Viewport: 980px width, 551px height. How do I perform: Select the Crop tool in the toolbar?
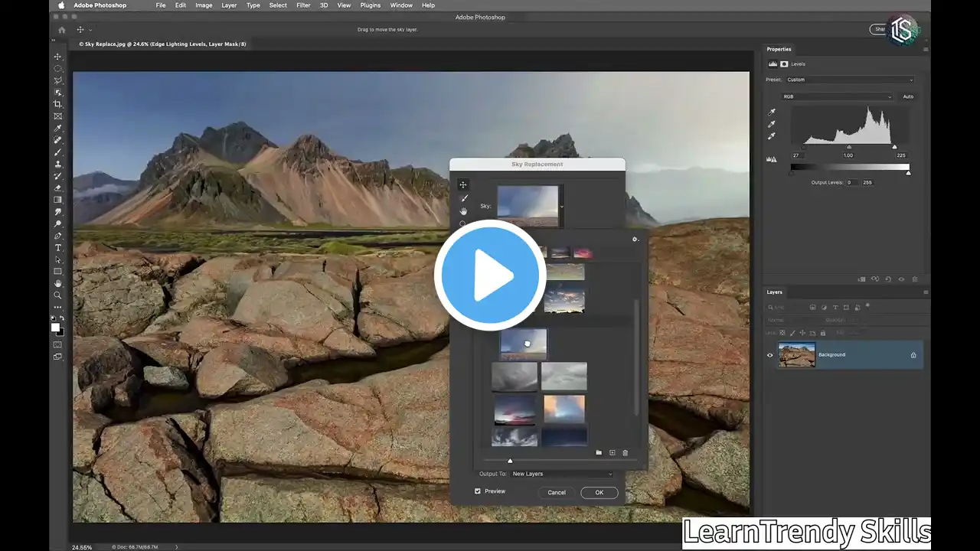[x=57, y=104]
